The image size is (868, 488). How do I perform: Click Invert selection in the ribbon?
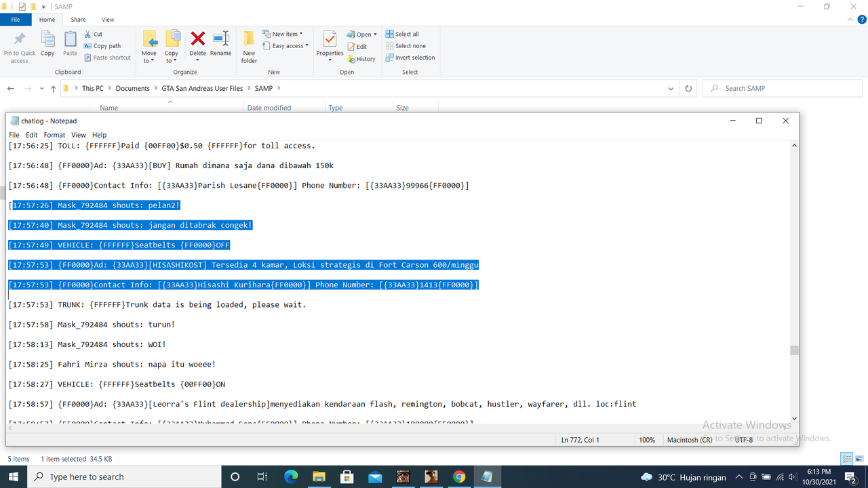tap(410, 58)
